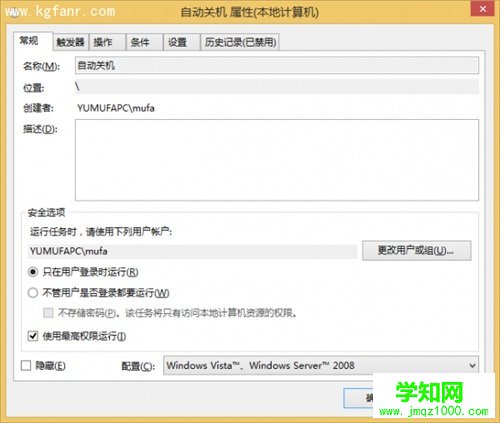Open the 设置 tab
This screenshot has height=423, width=500.
(182, 42)
